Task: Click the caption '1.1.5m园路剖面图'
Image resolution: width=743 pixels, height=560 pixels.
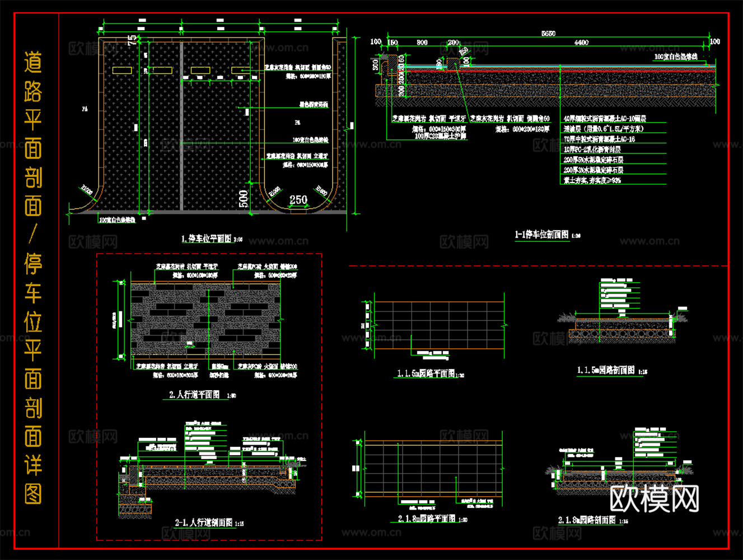Action: pos(606,370)
